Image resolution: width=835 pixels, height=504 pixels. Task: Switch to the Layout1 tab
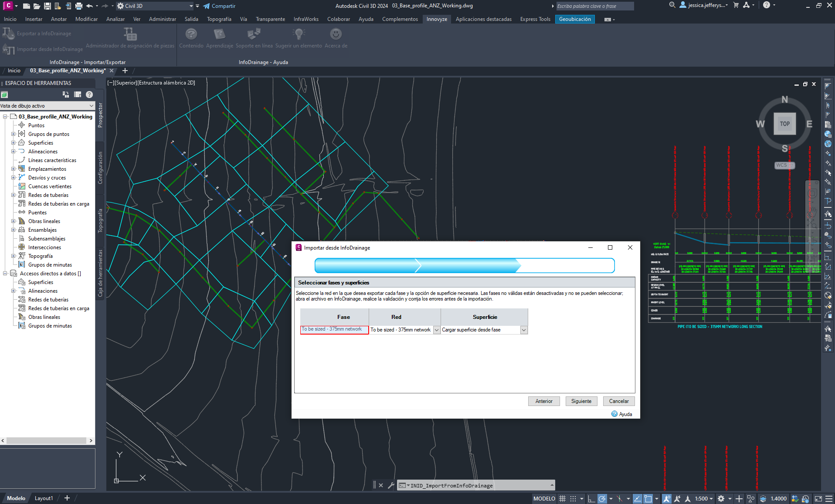tap(44, 498)
